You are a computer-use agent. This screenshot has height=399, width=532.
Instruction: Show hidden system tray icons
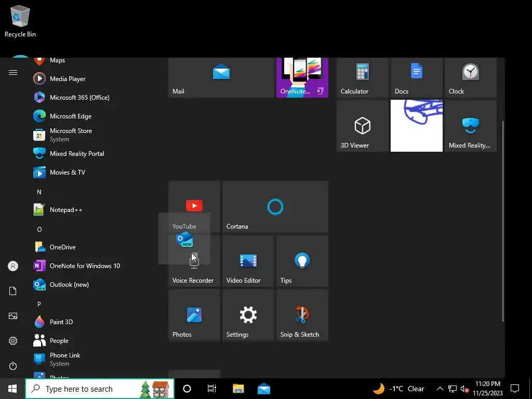440,389
